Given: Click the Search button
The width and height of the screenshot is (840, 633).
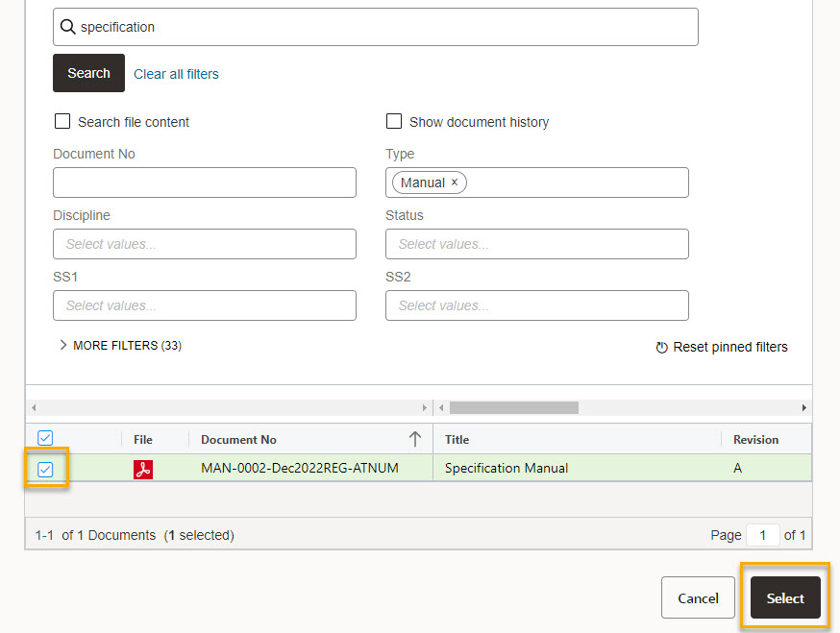Looking at the screenshot, I should click(89, 73).
